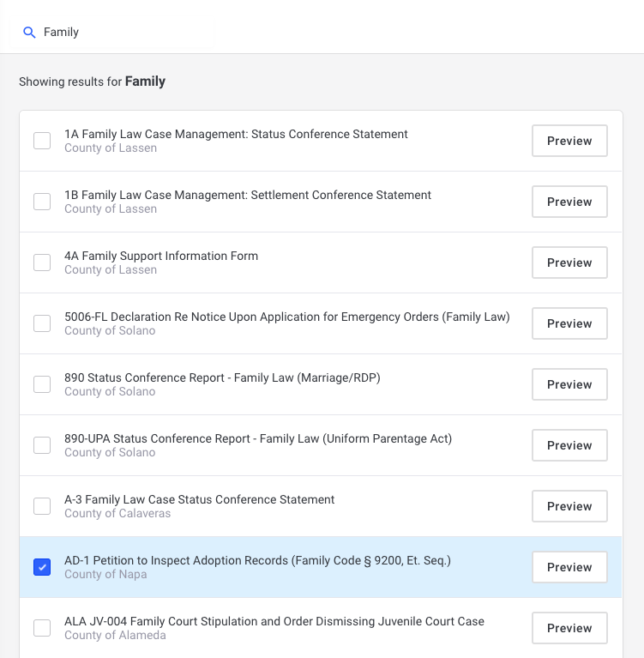Check the 1A Family Law Case Management checkbox
The width and height of the screenshot is (644, 658).
(42, 141)
